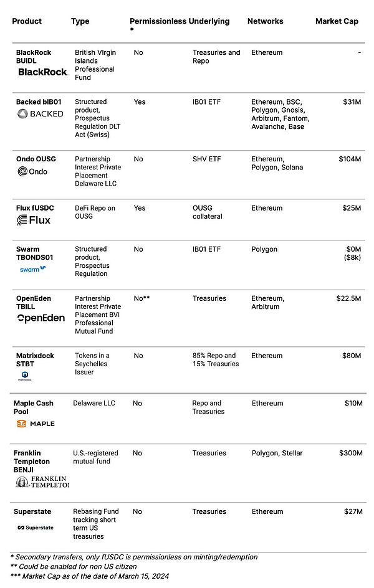Click the Backed logo

click(x=40, y=113)
